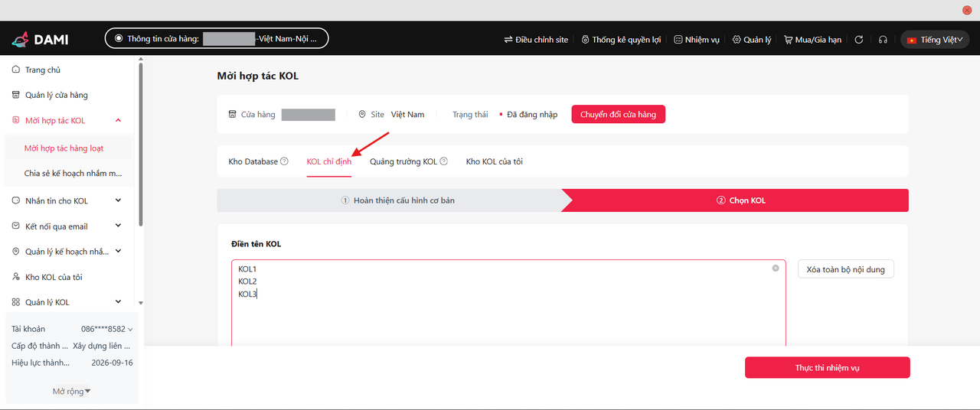Open Mua/Gia hạn cart option

(812, 40)
